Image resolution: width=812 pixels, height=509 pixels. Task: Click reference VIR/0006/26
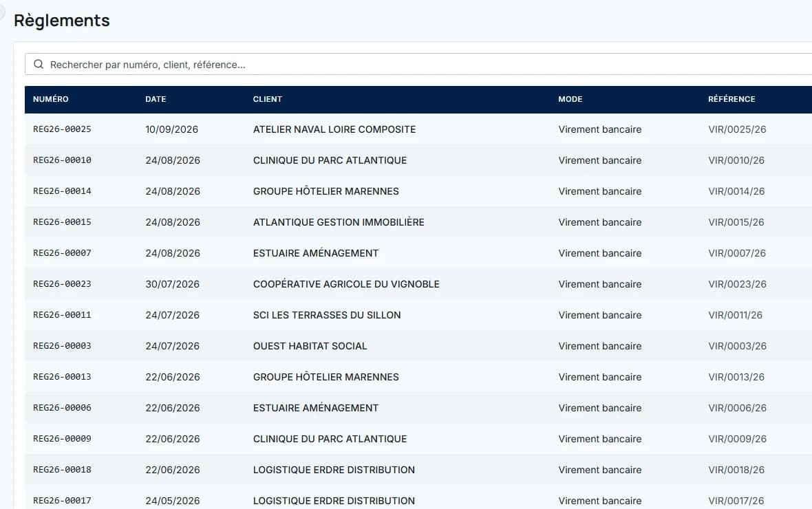pos(738,408)
